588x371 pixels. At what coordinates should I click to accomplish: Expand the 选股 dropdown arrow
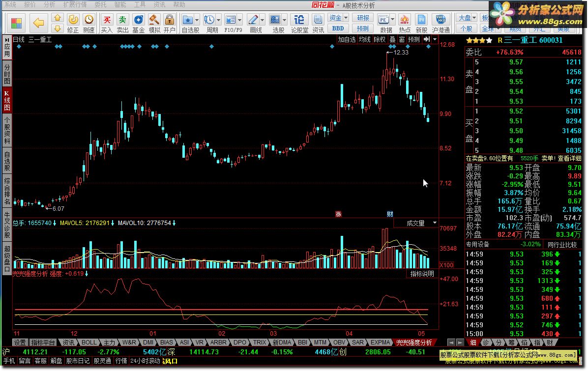click(285, 20)
